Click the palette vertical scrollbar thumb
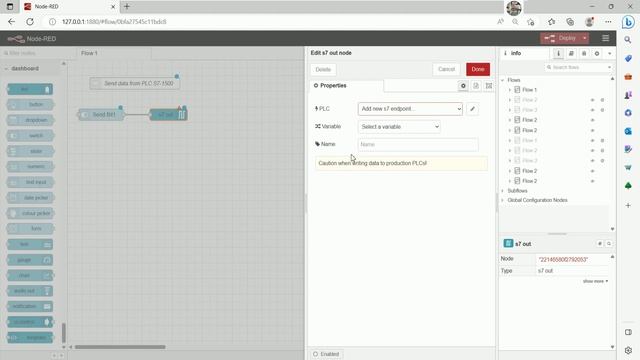The width and height of the screenshot is (640, 360). (64, 333)
